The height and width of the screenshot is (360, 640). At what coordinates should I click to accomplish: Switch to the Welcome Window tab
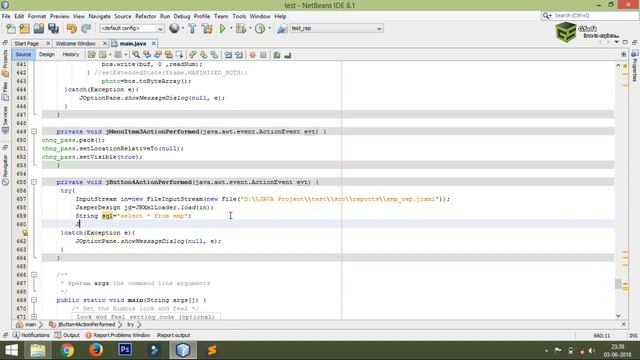[76, 43]
